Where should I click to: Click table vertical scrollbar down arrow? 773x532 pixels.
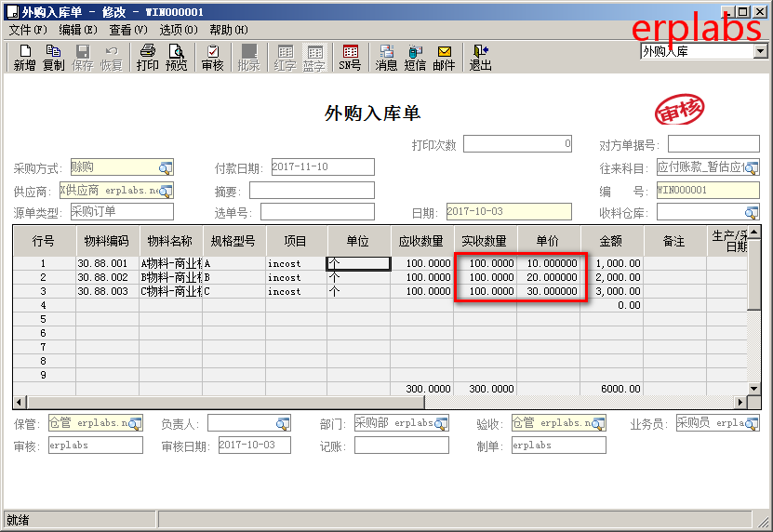click(x=753, y=389)
